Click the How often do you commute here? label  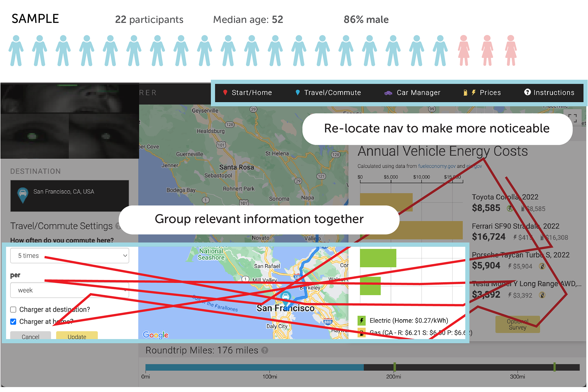[62, 240]
